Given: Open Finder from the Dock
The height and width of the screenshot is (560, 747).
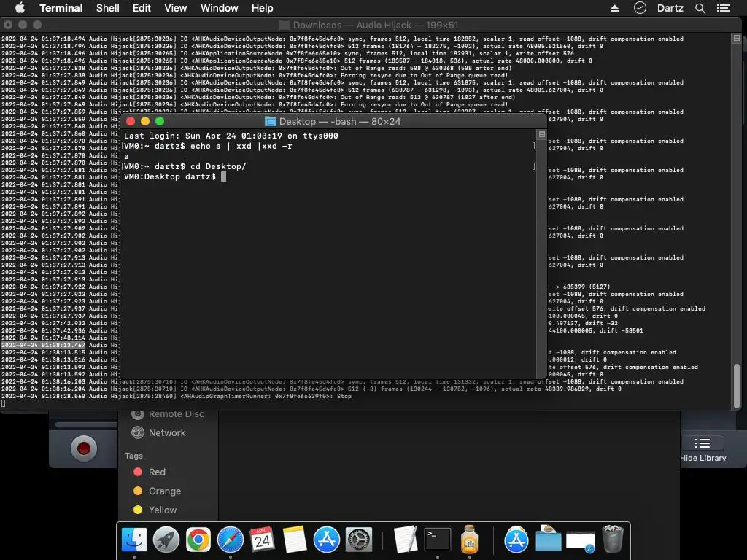Looking at the screenshot, I should click(x=134, y=540).
